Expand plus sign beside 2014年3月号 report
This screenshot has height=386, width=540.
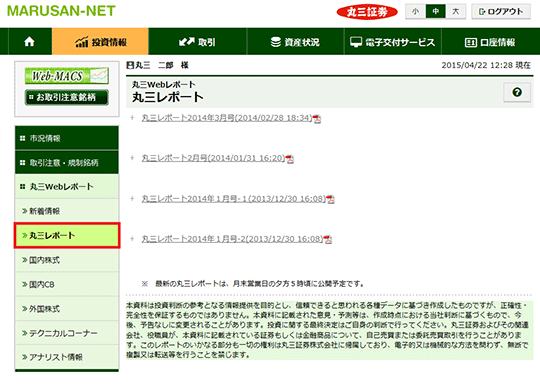pyautogui.click(x=132, y=118)
